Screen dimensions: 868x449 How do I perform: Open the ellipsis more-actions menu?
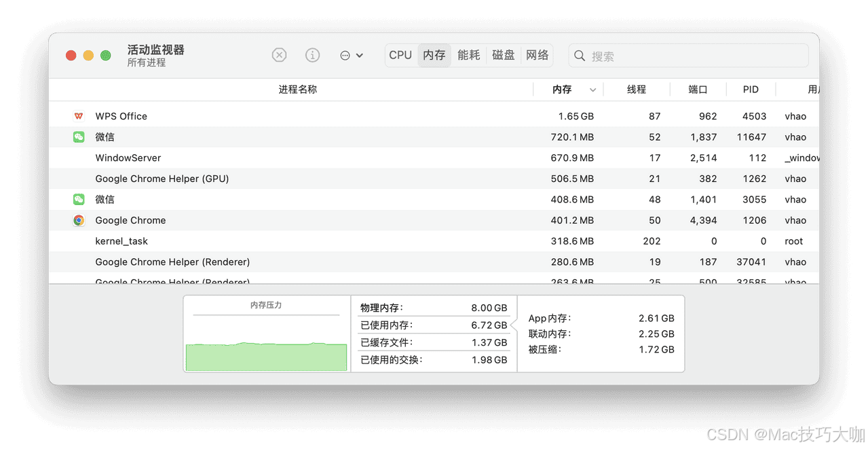point(352,56)
